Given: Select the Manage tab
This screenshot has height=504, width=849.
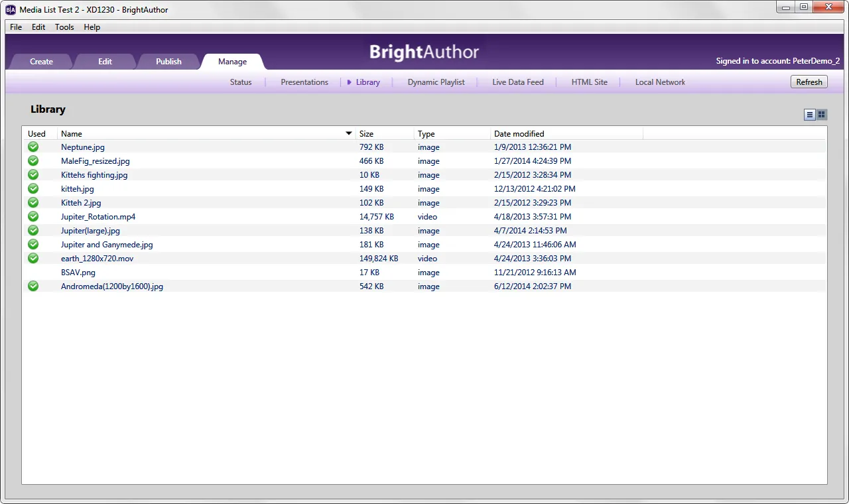Looking at the screenshot, I should tap(232, 62).
